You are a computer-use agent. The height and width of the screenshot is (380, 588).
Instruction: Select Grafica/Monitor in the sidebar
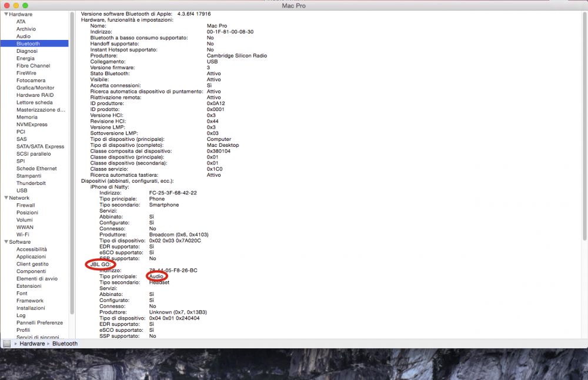[35, 88]
